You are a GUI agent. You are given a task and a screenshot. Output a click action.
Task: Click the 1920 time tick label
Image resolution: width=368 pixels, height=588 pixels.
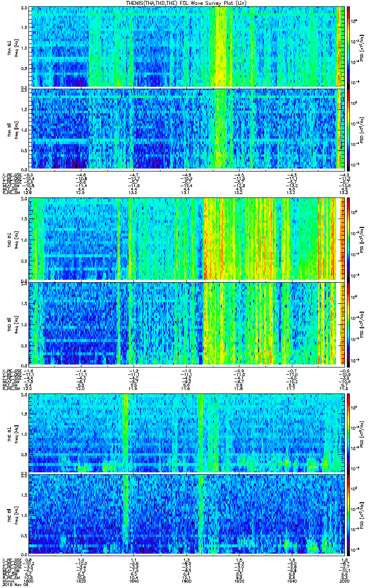(239, 581)
